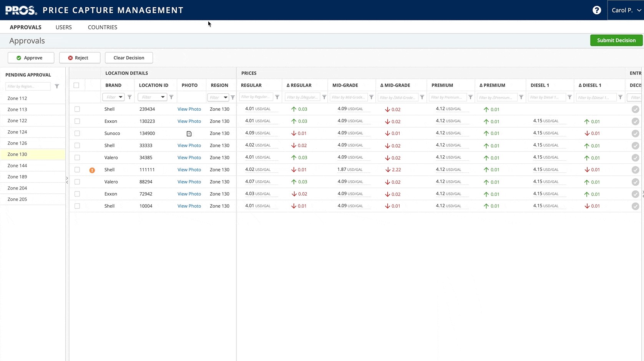Click the filter funnel beside Pending Approval search
644x361 pixels.
coord(57,87)
